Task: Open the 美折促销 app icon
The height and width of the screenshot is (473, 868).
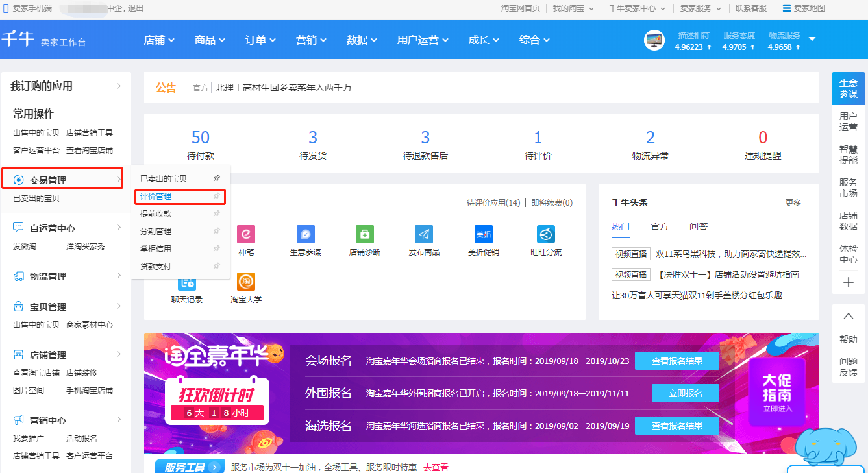Action: [484, 234]
